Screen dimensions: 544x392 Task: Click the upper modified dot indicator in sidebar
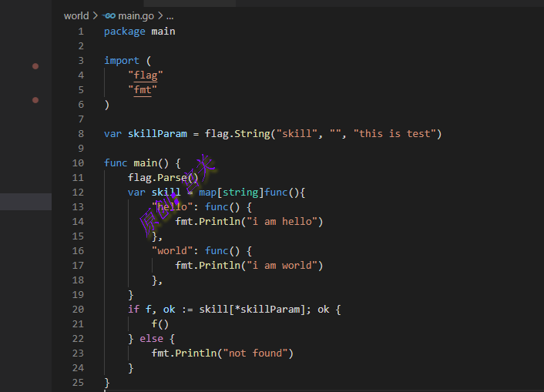point(35,67)
